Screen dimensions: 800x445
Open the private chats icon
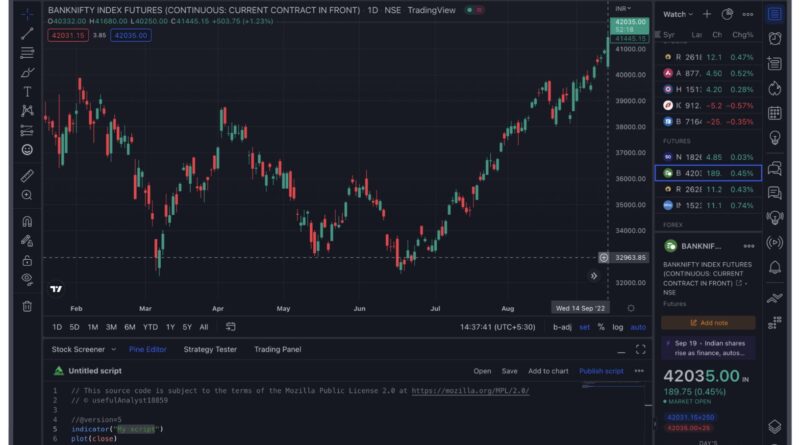tap(774, 193)
